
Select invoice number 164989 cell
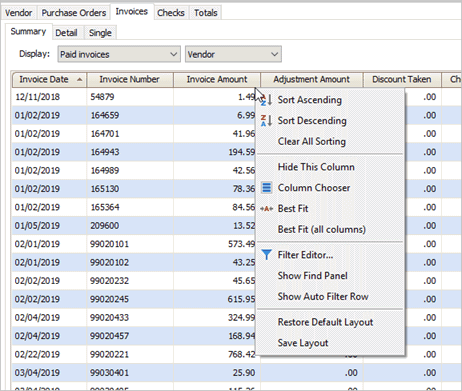[130, 170]
